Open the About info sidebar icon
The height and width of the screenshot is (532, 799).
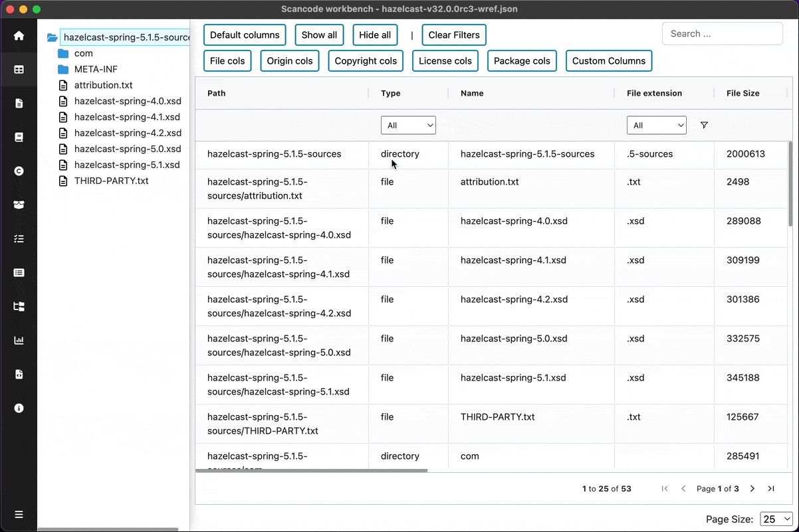[19, 408]
